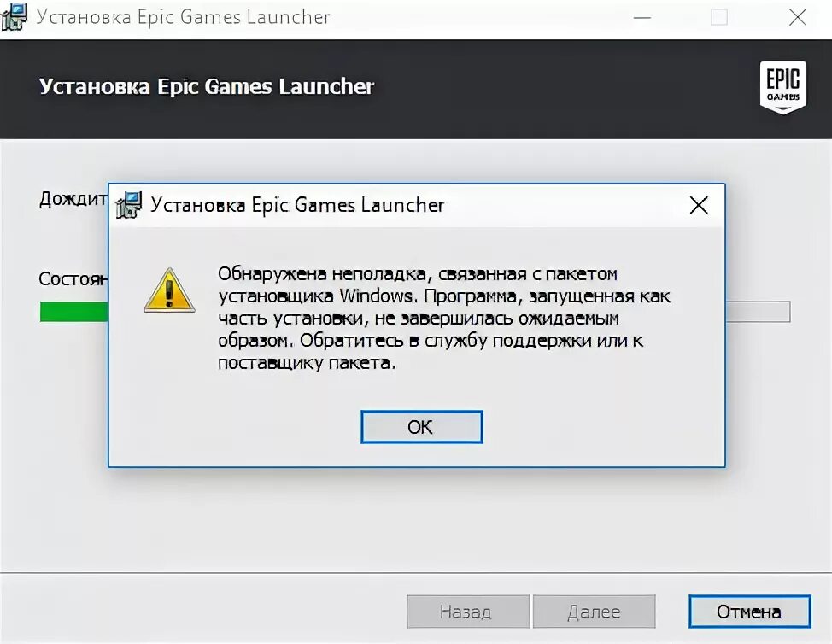Click the installer icon in main window title
Viewport: 832px width, 644px height.
coord(14,16)
